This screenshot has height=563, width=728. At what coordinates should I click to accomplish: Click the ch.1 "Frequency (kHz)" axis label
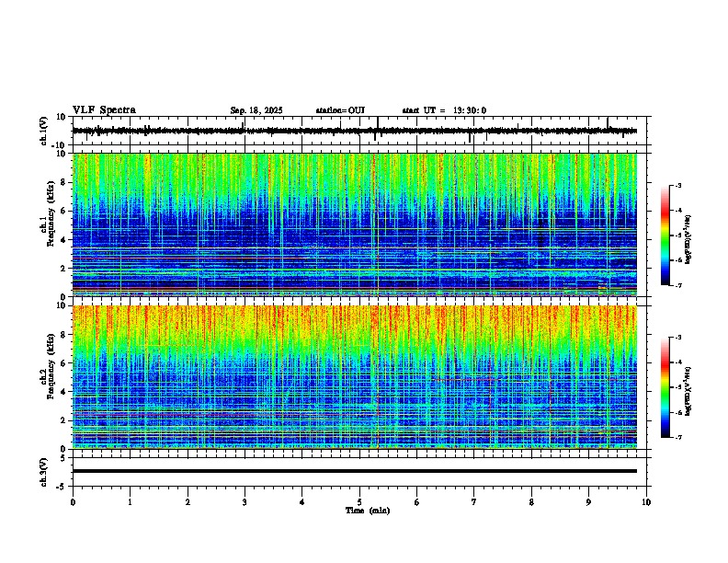[51, 214]
